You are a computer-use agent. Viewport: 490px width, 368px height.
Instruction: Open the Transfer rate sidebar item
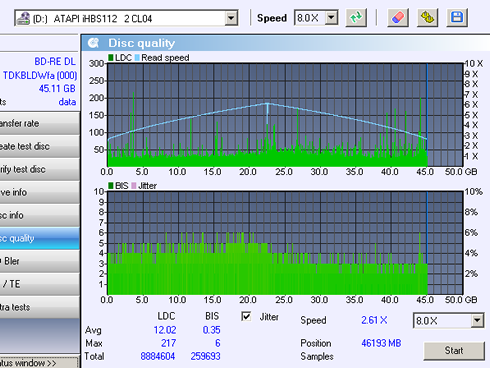pos(40,124)
